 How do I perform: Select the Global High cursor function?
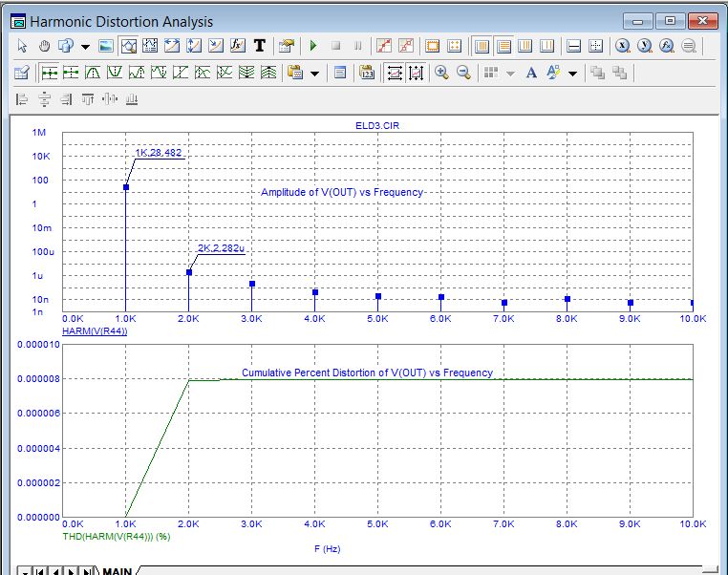[x=246, y=73]
